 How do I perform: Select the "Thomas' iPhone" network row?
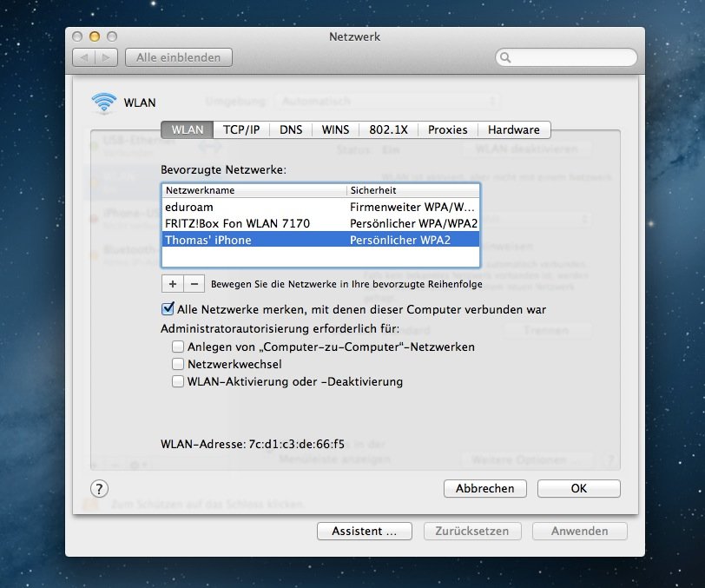coord(320,240)
